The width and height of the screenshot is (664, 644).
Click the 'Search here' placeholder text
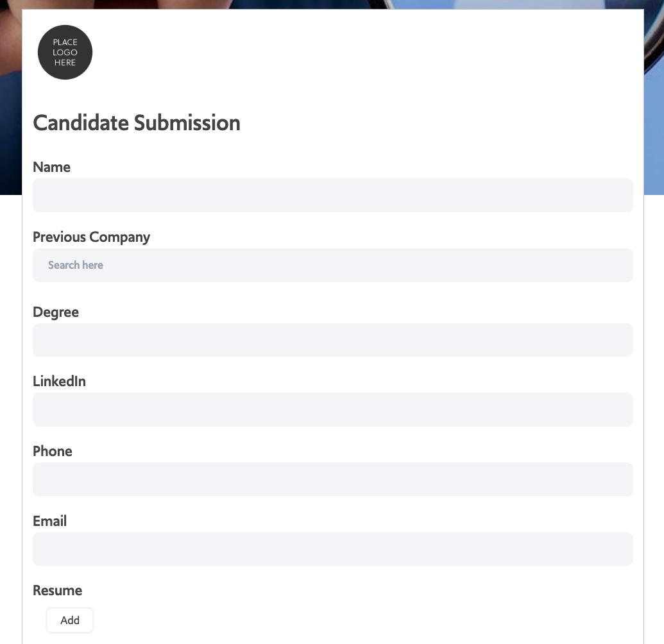[x=75, y=265]
